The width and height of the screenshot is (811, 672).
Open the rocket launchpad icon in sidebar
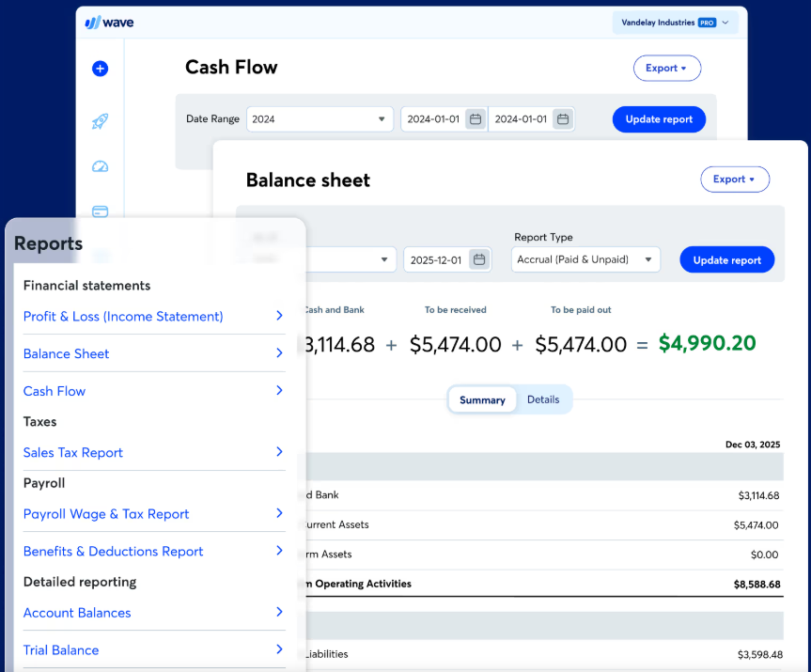point(100,121)
